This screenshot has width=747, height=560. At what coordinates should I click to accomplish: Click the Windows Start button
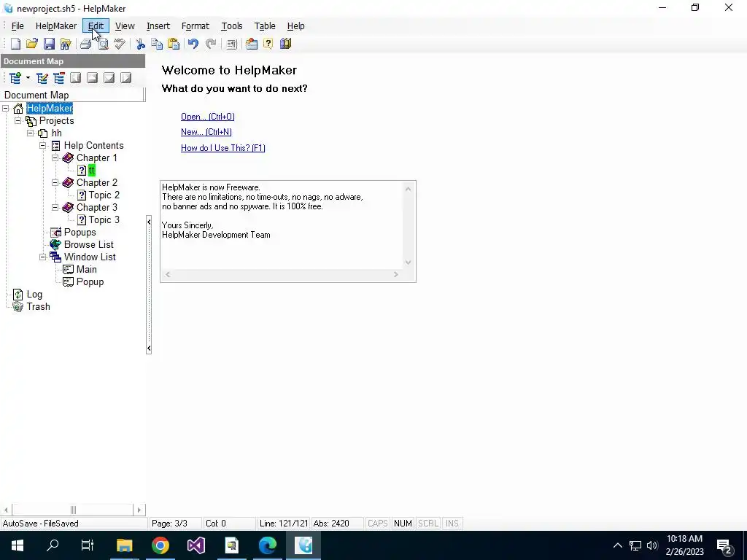coord(18,545)
